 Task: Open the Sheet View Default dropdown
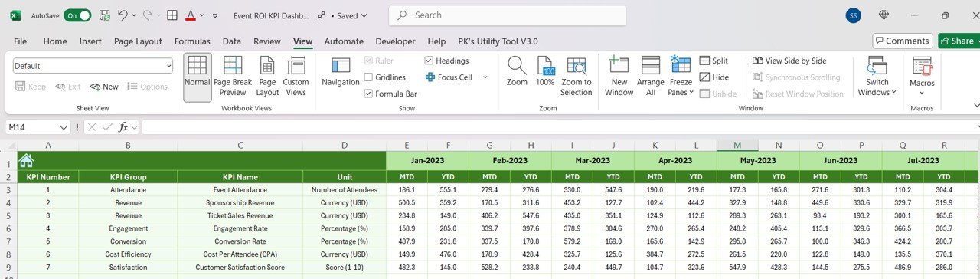93,66
